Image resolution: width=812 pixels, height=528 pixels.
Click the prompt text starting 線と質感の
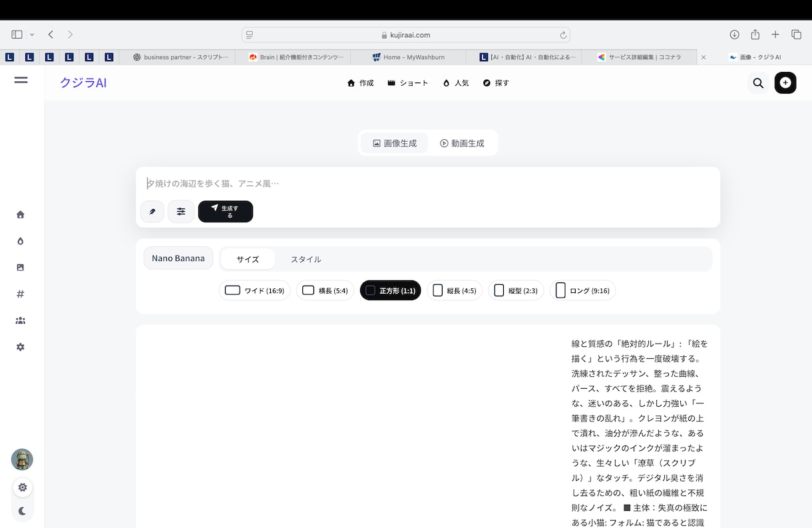tap(639, 433)
